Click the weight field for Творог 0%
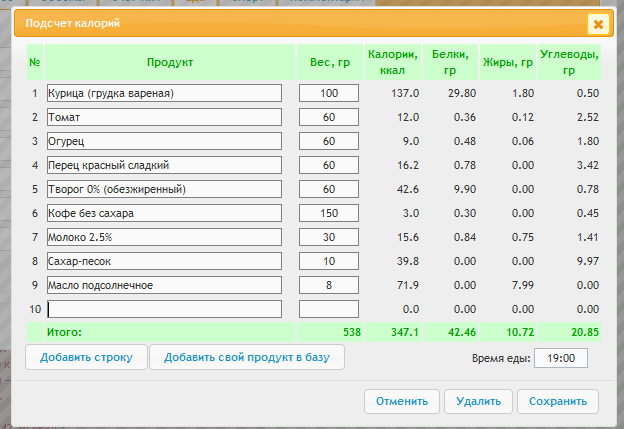 [329, 189]
